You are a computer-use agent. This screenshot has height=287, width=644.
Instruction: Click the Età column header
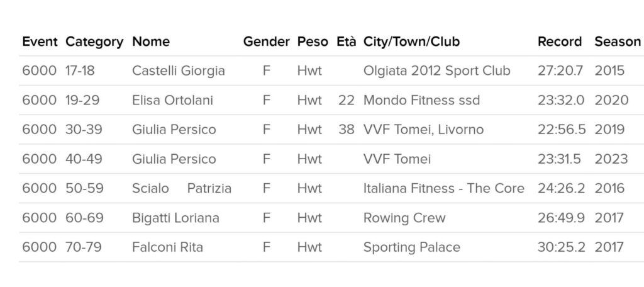click(346, 42)
